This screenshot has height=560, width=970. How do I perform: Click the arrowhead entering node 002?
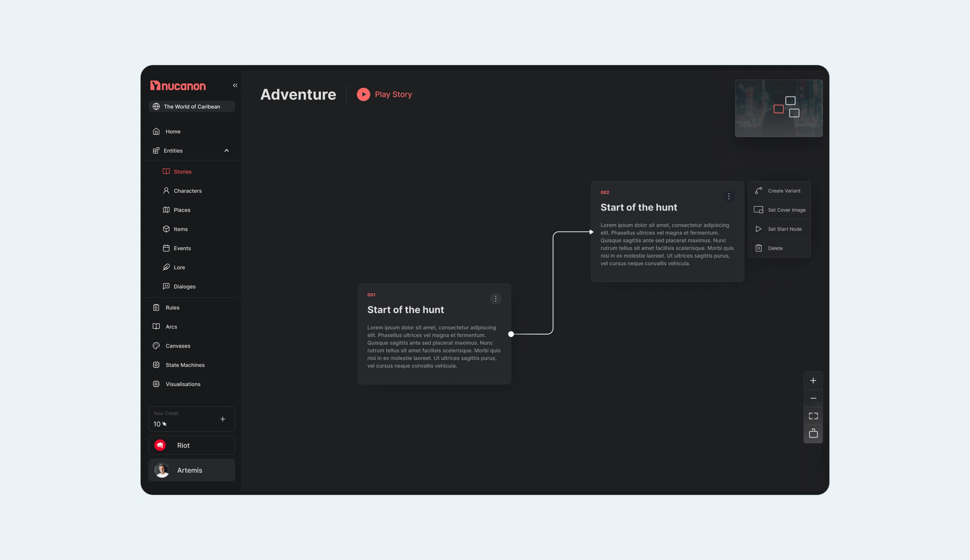(592, 232)
